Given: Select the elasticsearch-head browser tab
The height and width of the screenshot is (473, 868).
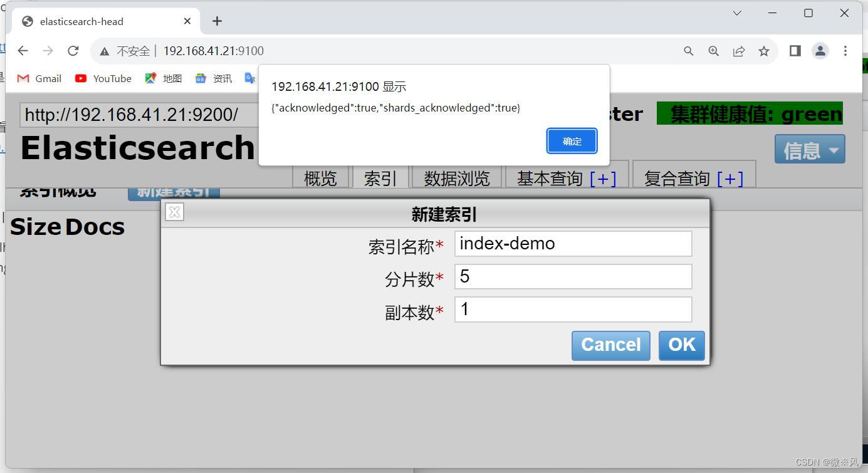Looking at the screenshot, I should tap(106, 21).
